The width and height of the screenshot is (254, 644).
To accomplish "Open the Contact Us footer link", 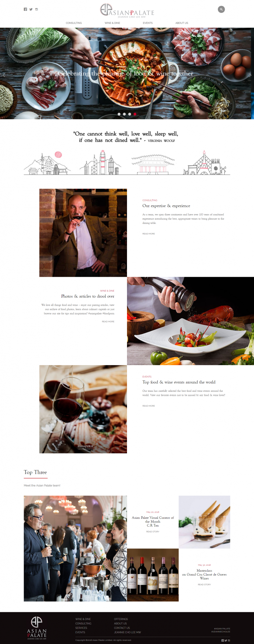I will click(122, 628).
